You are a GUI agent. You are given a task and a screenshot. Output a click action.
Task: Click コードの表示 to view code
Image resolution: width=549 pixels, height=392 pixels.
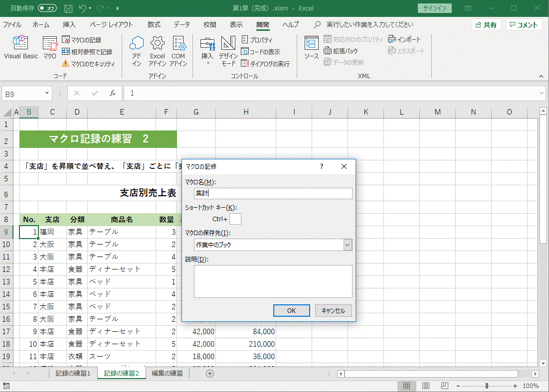click(261, 52)
